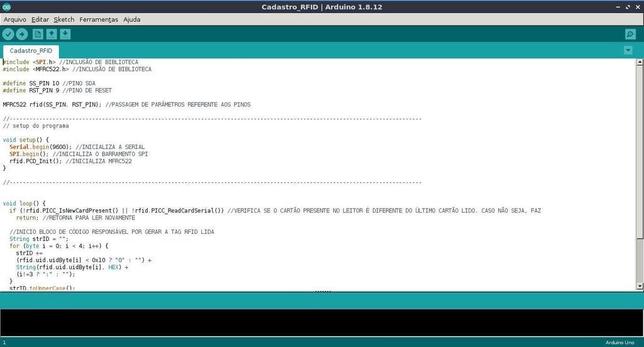Image resolution: width=644 pixels, height=347 pixels.
Task: Click the 'if (!rfid.PICC_IsNewCardPresent()' line
Action: [275, 210]
